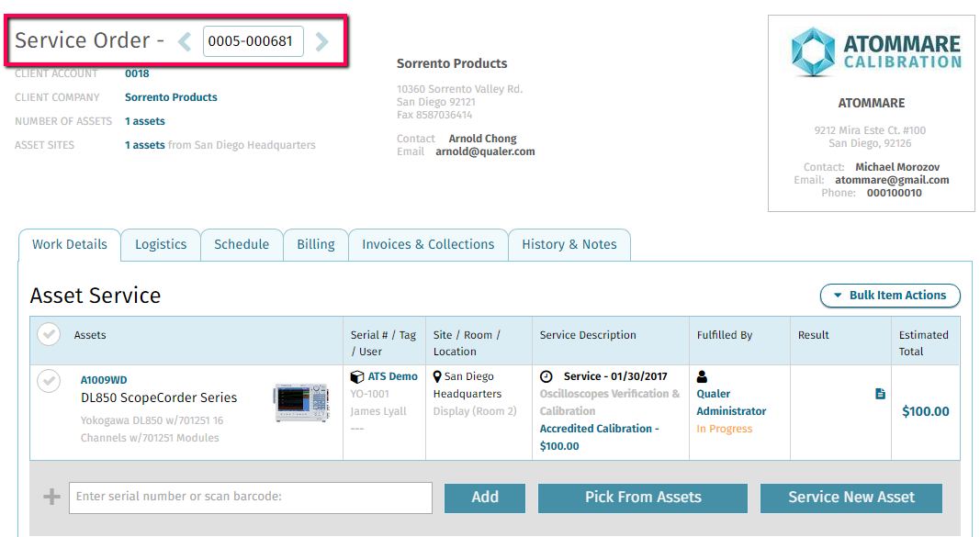Open Accredited Calibration - $100.00 link
The width and height of the screenshot is (980, 537).
click(x=599, y=437)
